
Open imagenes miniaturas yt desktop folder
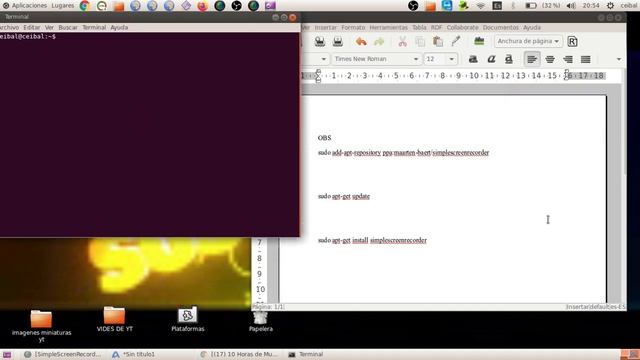41,325
